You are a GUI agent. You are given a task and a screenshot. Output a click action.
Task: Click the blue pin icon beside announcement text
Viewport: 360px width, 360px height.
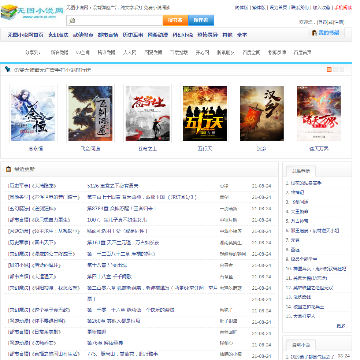click(8, 69)
